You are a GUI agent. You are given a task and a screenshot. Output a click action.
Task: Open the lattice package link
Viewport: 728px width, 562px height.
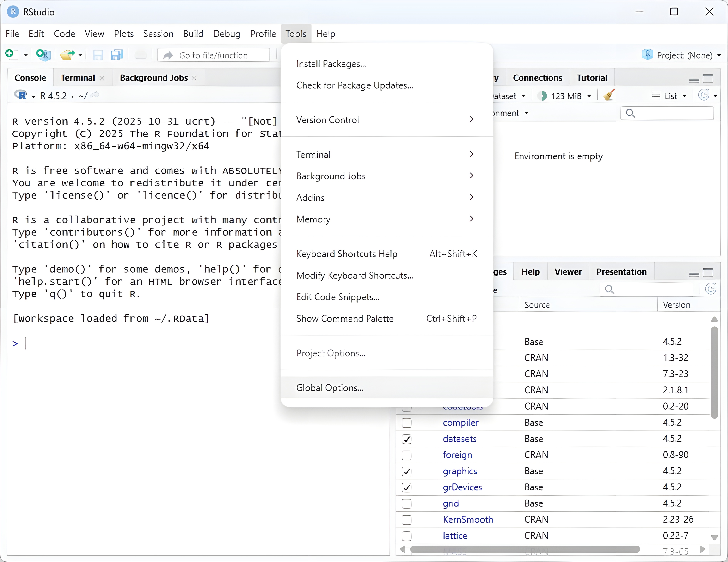coord(455,536)
